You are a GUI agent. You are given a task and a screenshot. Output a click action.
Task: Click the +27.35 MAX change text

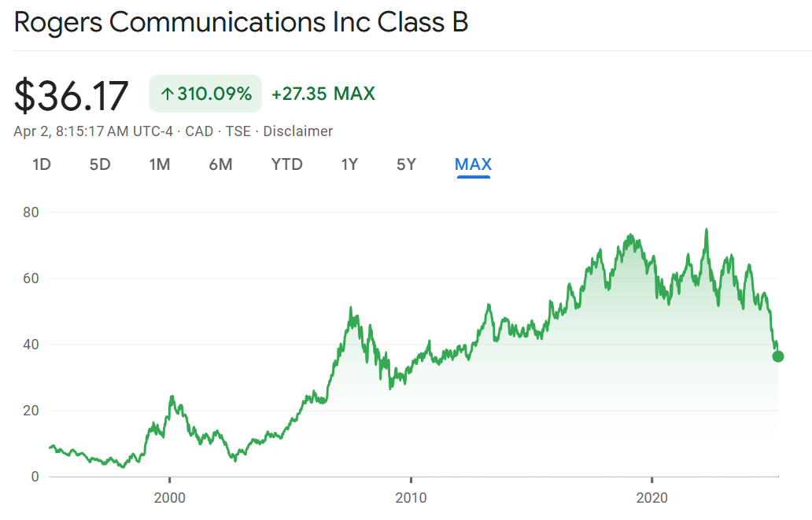click(323, 94)
